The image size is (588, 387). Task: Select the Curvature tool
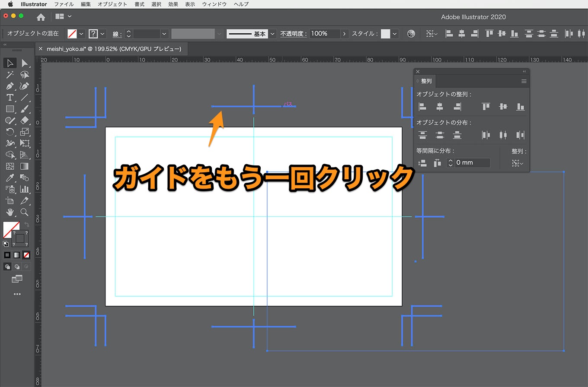(25, 86)
